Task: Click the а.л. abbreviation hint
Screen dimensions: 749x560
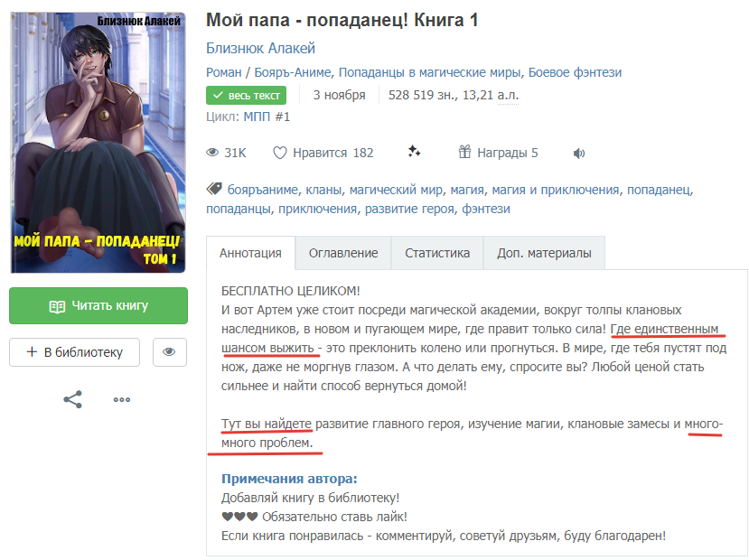Action: point(508,95)
